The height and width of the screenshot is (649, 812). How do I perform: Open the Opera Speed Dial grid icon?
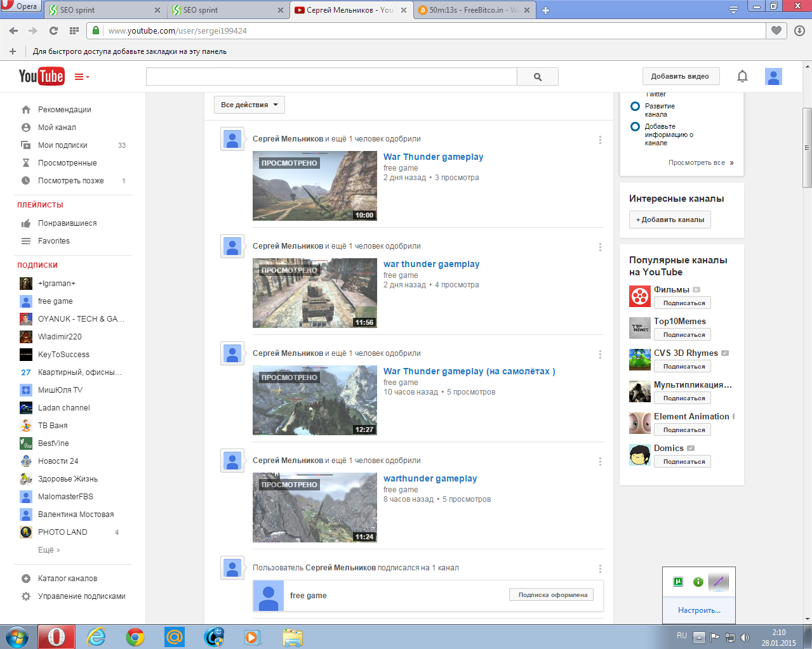(74, 30)
